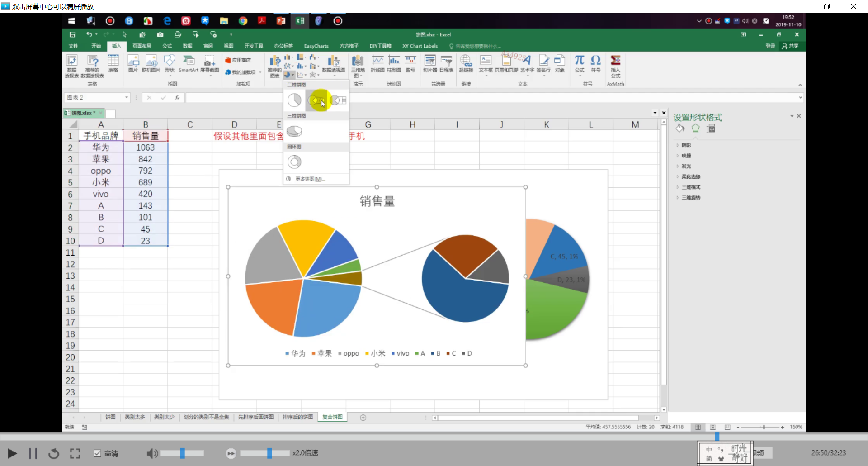This screenshot has height=466, width=868.
Task: Mute the video player volume
Action: click(152, 453)
